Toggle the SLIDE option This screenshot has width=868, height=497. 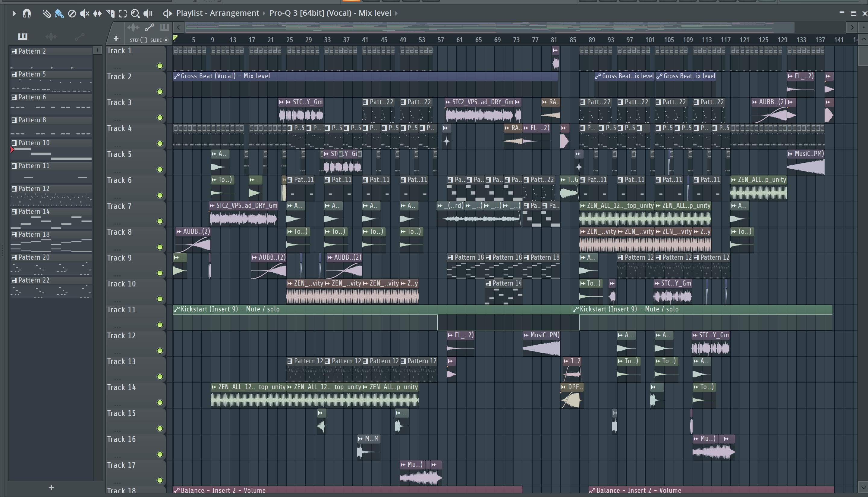point(166,40)
